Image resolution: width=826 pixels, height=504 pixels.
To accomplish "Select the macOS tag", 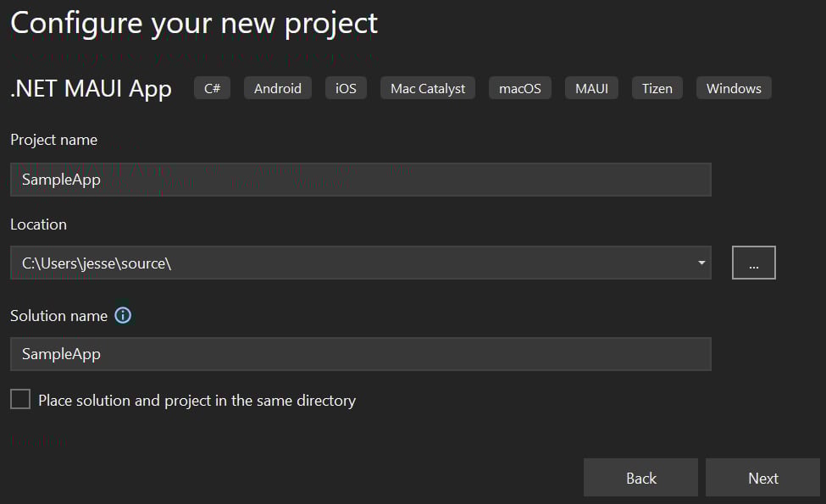I will (x=520, y=88).
